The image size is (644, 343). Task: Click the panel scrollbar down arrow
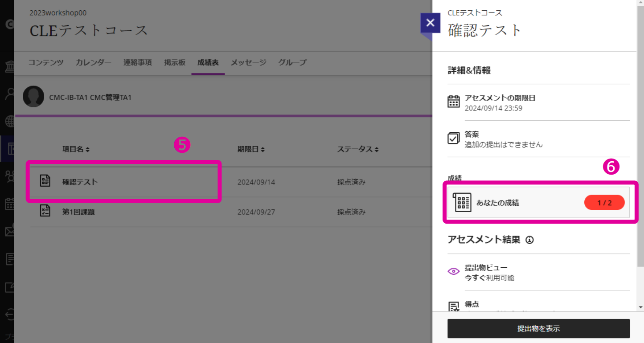[x=640, y=307]
